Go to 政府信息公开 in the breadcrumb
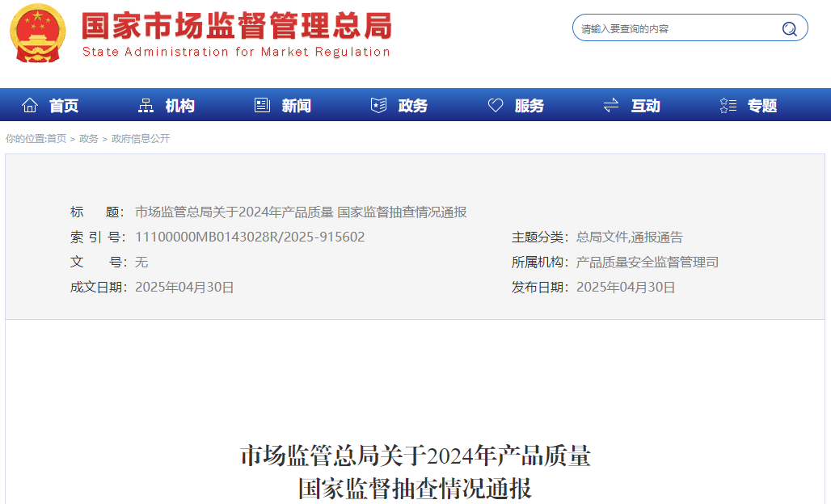This screenshot has width=831, height=504. coord(141,139)
